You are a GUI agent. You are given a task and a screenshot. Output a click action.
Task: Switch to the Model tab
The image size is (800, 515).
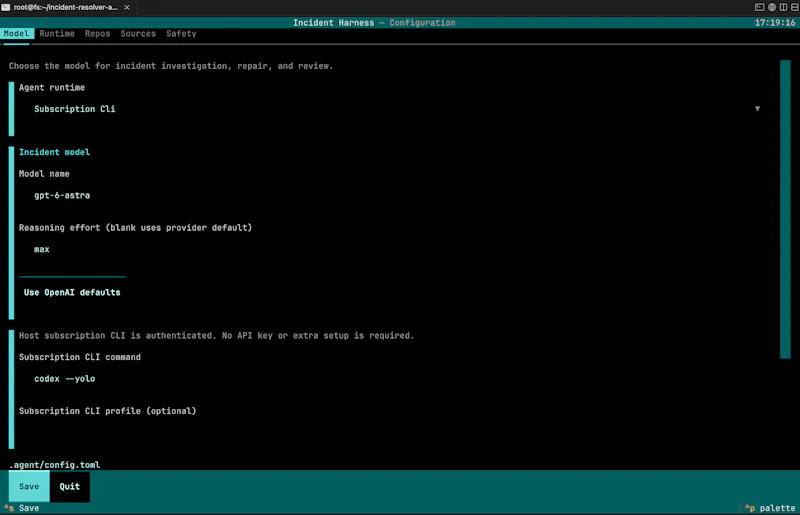tap(16, 34)
